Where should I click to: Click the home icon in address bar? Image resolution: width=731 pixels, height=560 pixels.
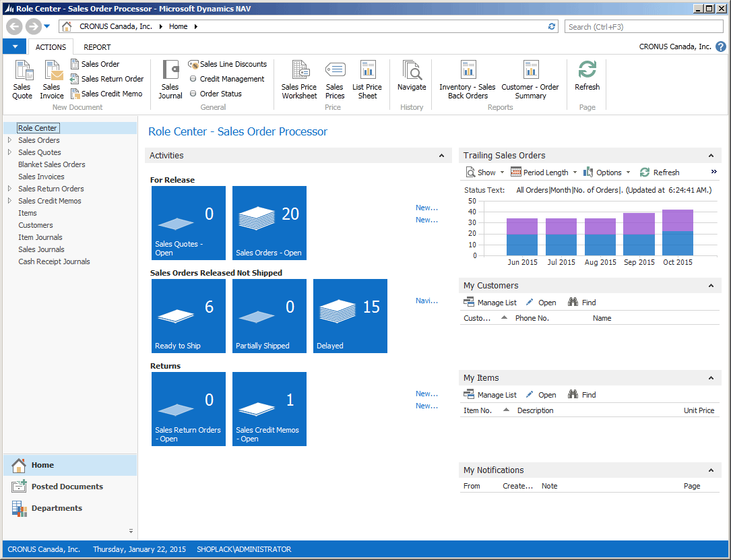(67, 26)
